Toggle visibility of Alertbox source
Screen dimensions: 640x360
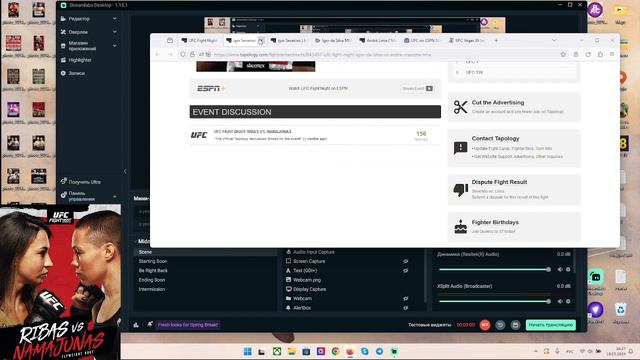click(x=406, y=308)
